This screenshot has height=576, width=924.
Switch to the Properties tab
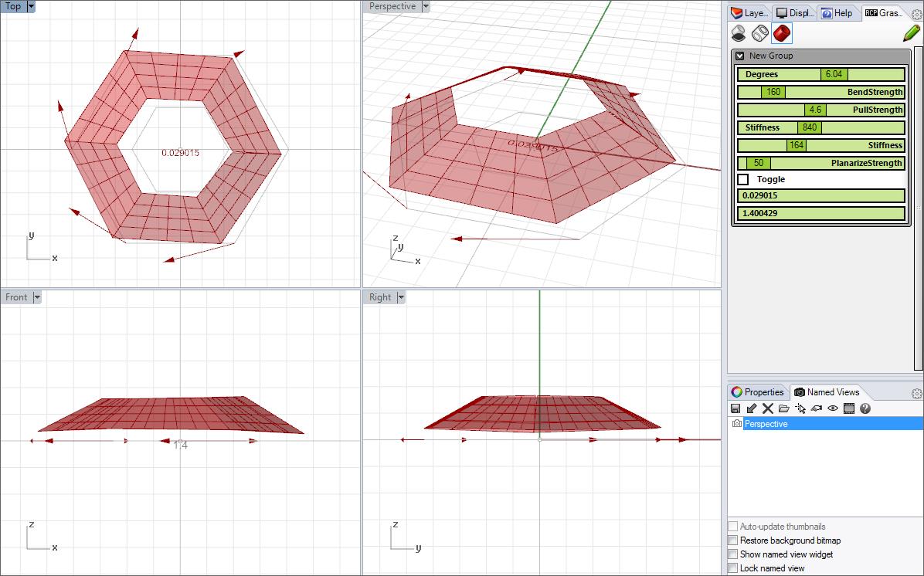(x=757, y=392)
